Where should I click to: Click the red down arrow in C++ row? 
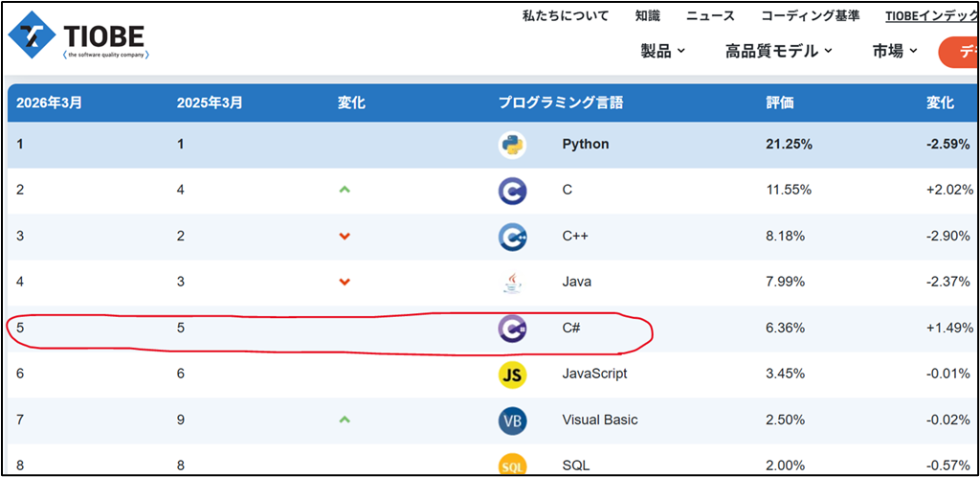point(344,237)
